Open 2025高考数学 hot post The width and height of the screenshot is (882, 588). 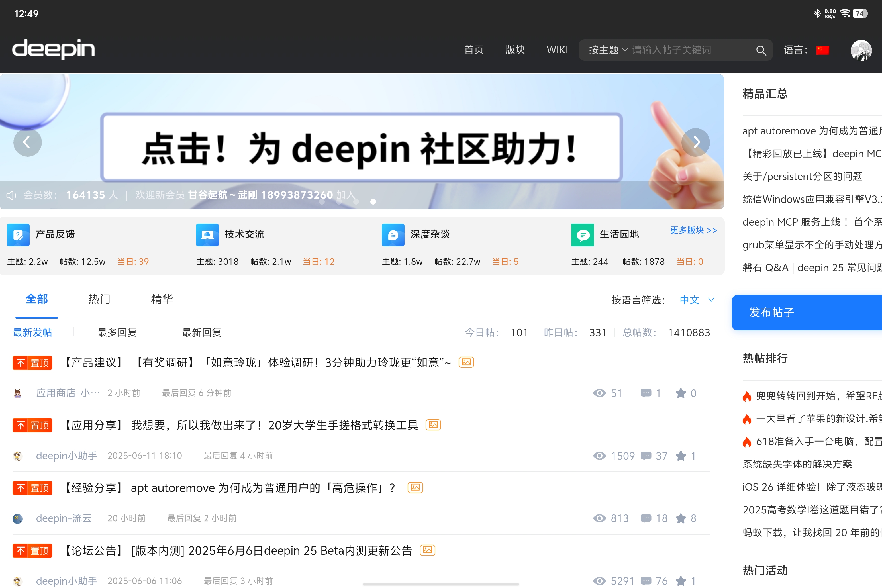pos(812,510)
